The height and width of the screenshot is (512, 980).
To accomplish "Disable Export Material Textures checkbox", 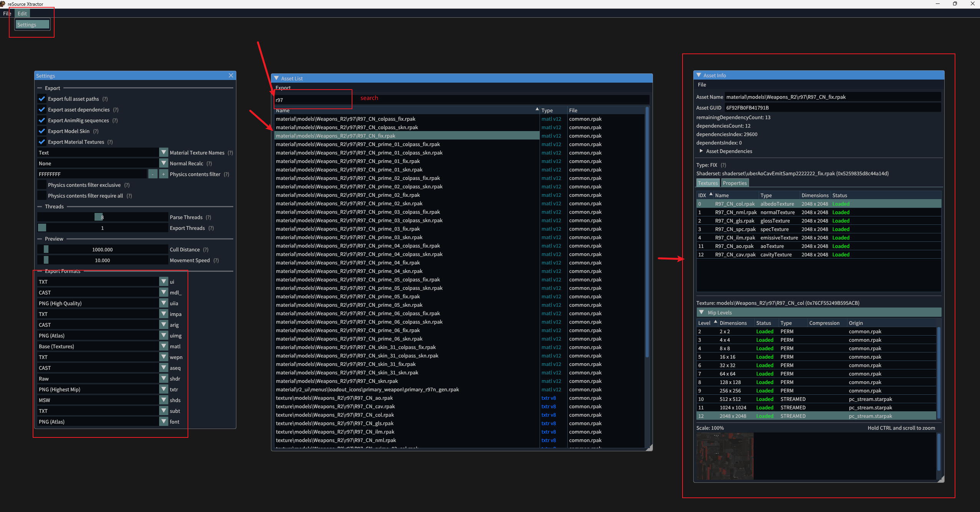I will point(42,142).
